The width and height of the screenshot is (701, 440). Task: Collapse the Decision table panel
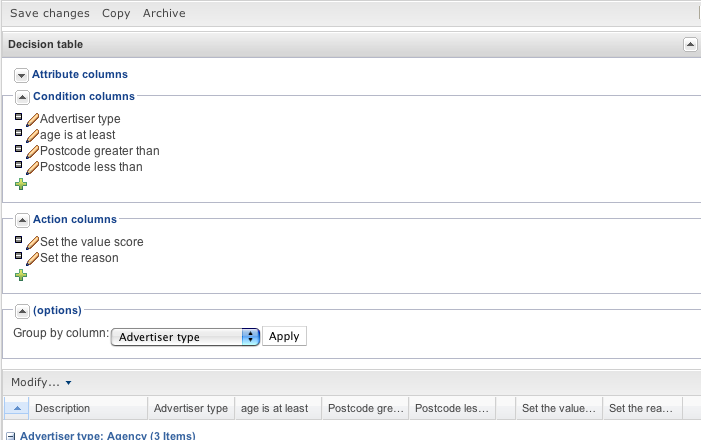click(x=690, y=44)
